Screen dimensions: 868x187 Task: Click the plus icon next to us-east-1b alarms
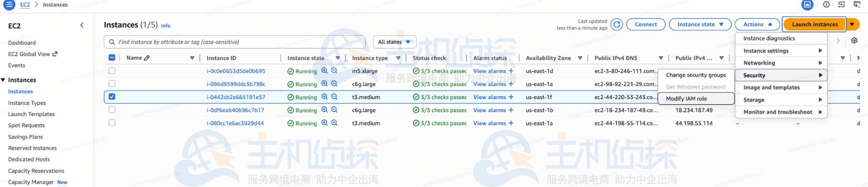[x=511, y=110]
